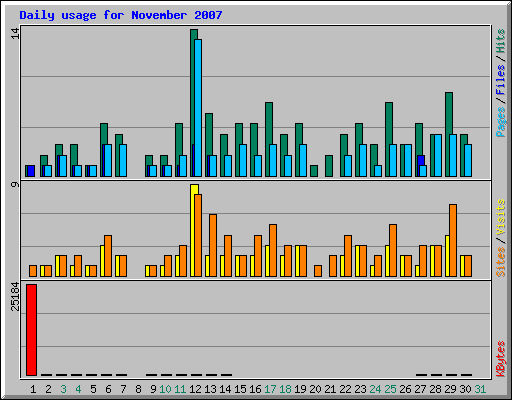The image size is (512, 400).
Task: Click green day label '11' on the x-axis
Action: pos(180,389)
